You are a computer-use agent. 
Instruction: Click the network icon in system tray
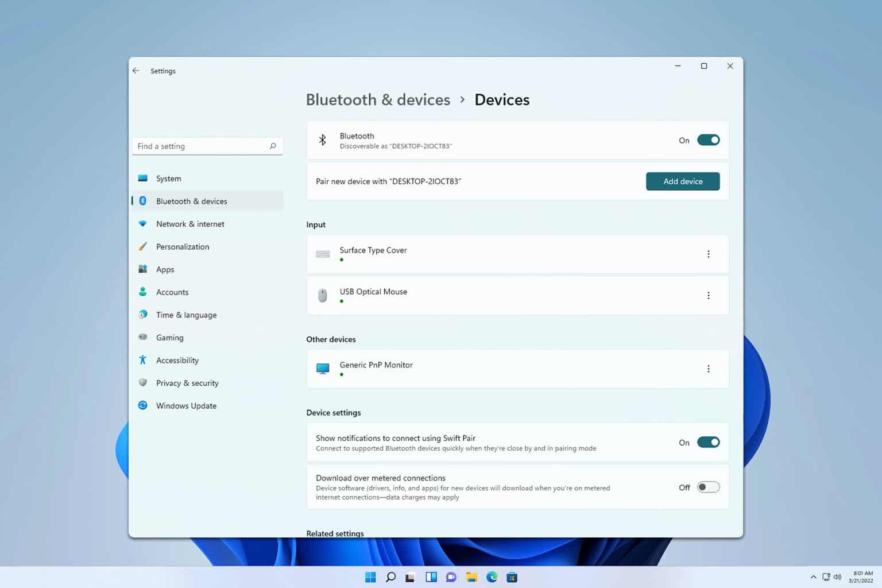point(826,577)
